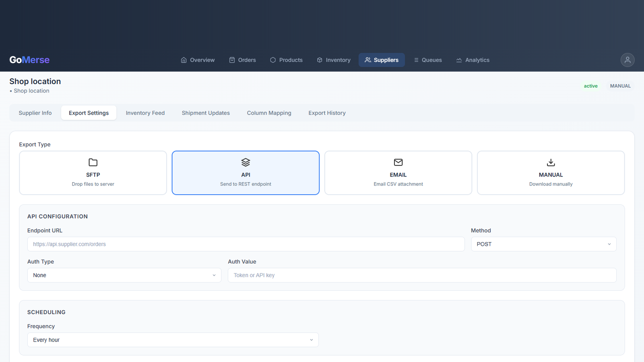Click the API CONFIGURATION section heading
Image resolution: width=644 pixels, height=362 pixels.
[58, 216]
